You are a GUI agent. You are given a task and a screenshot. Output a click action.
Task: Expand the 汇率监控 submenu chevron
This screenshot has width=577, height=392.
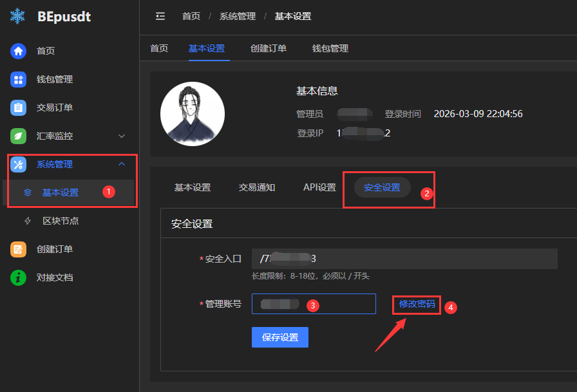122,136
